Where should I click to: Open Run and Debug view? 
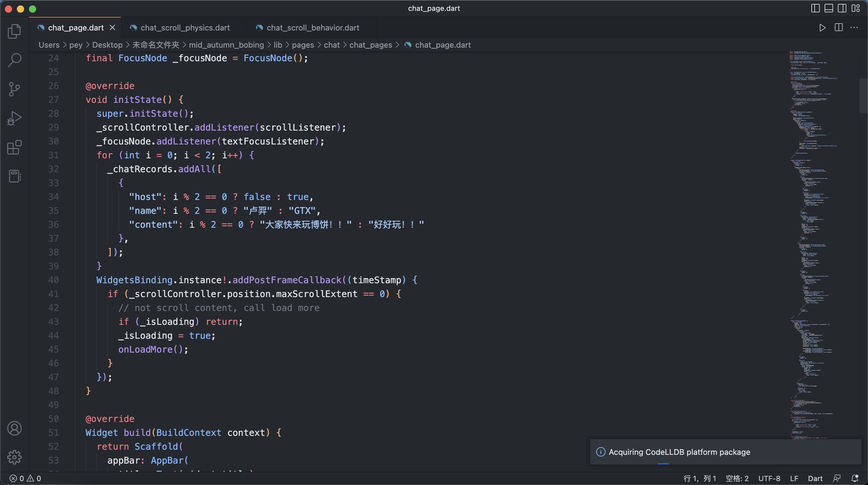pyautogui.click(x=14, y=118)
